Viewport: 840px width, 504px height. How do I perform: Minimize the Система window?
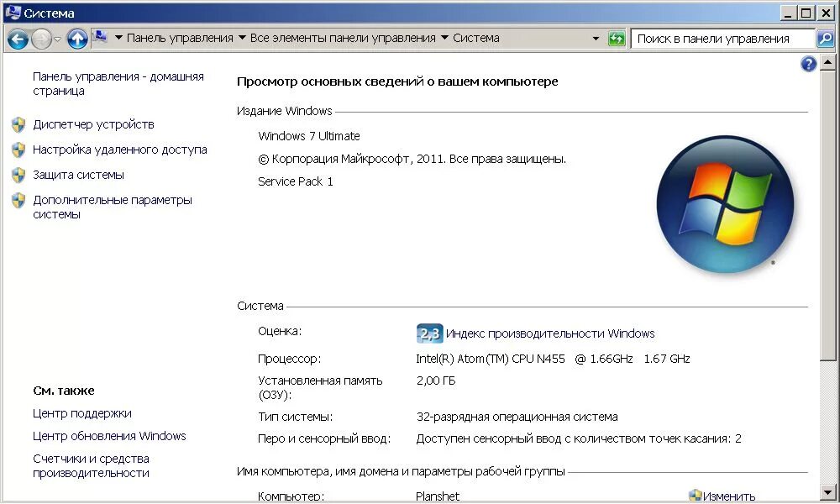[x=787, y=13]
